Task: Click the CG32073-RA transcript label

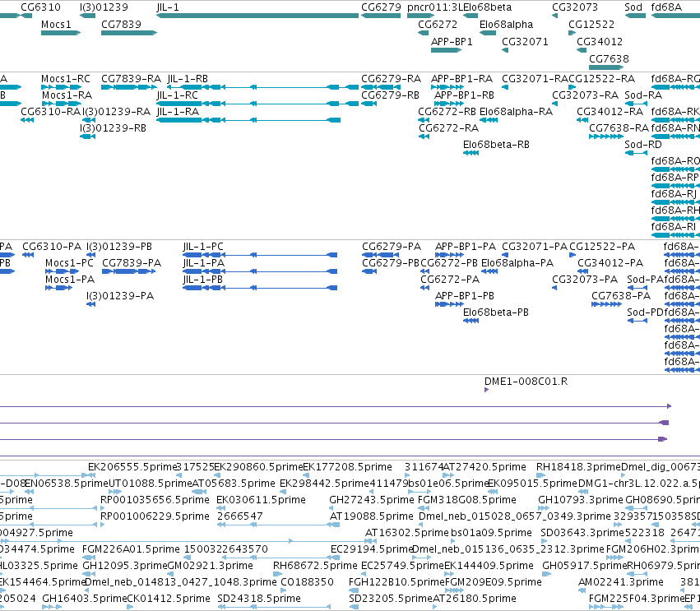Action: point(586,95)
